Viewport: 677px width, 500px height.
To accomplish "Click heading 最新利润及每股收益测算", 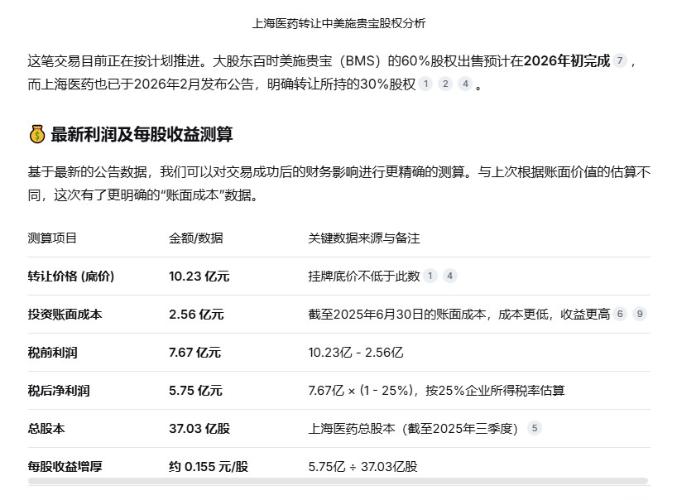I will pos(142,134).
